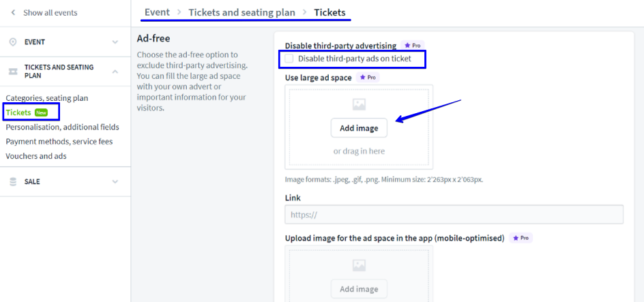The width and height of the screenshot is (644, 302).
Task: Enable Disable third-party ads on ticket checkbox
Action: [x=289, y=59]
